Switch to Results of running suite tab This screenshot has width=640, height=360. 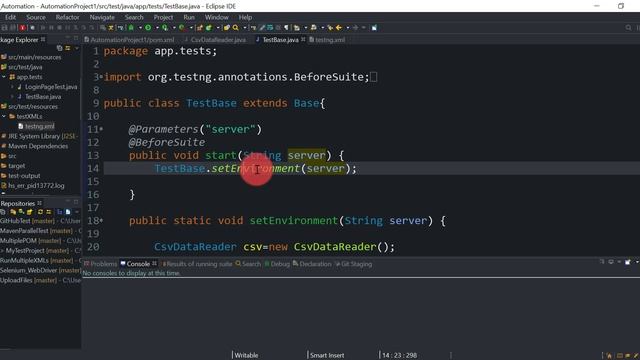198,264
